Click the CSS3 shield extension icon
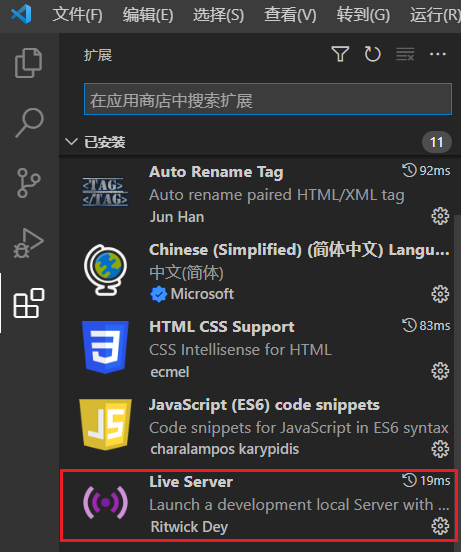The image size is (461, 552). click(x=105, y=347)
